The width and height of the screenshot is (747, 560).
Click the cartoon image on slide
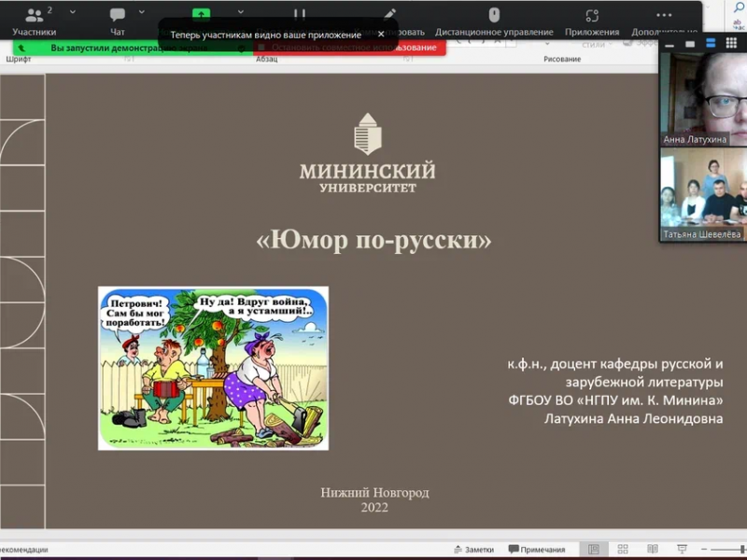(x=213, y=368)
